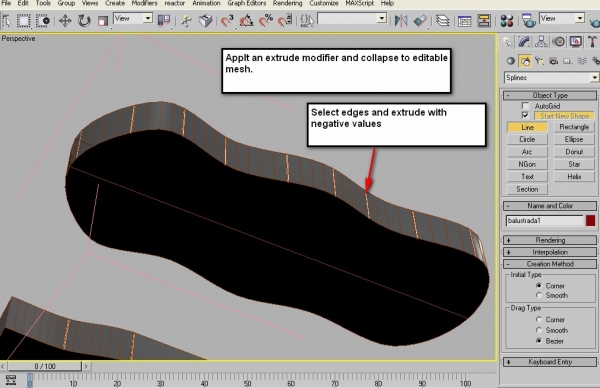Viewport: 600px width, 388px height.
Task: Click the Helix spline button
Action: coord(574,177)
